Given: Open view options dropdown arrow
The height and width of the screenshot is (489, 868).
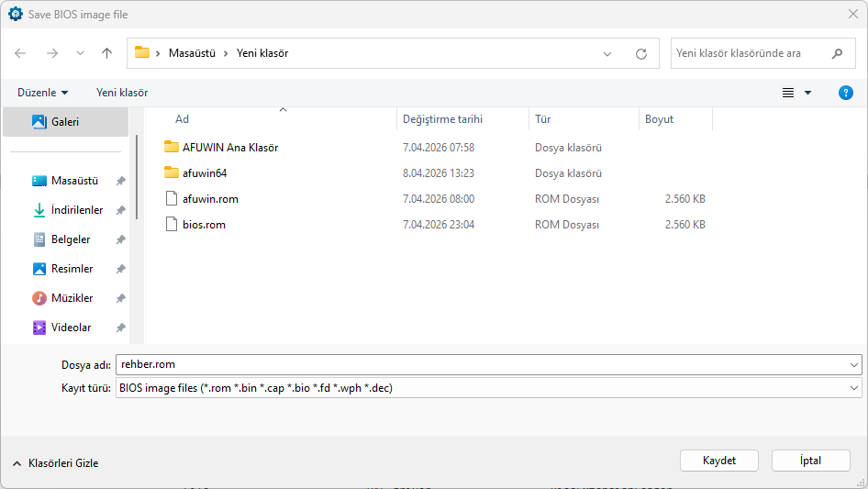Looking at the screenshot, I should point(807,93).
